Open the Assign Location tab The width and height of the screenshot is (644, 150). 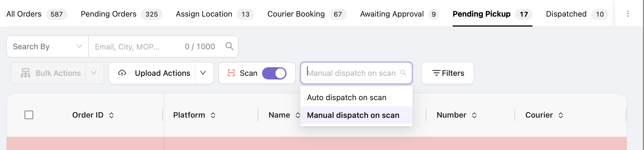click(215, 14)
